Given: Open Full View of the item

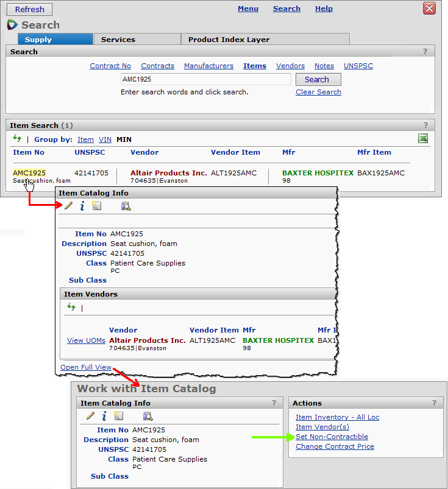Looking at the screenshot, I should 86,367.
